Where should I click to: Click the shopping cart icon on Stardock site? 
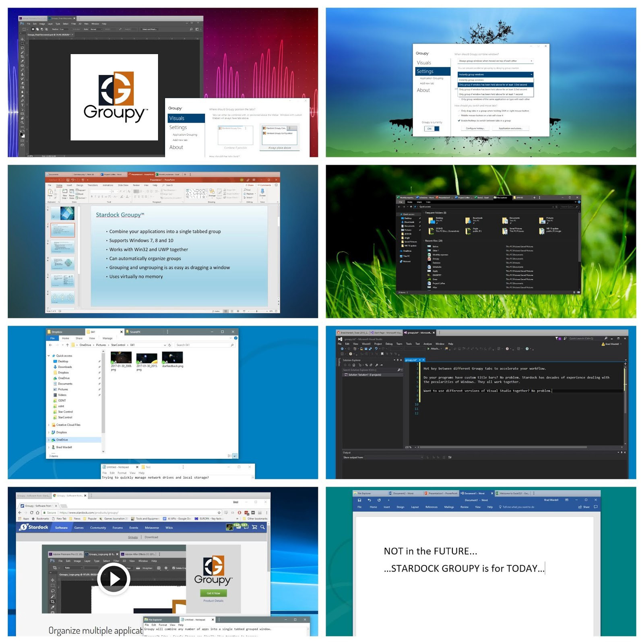pyautogui.click(x=254, y=527)
